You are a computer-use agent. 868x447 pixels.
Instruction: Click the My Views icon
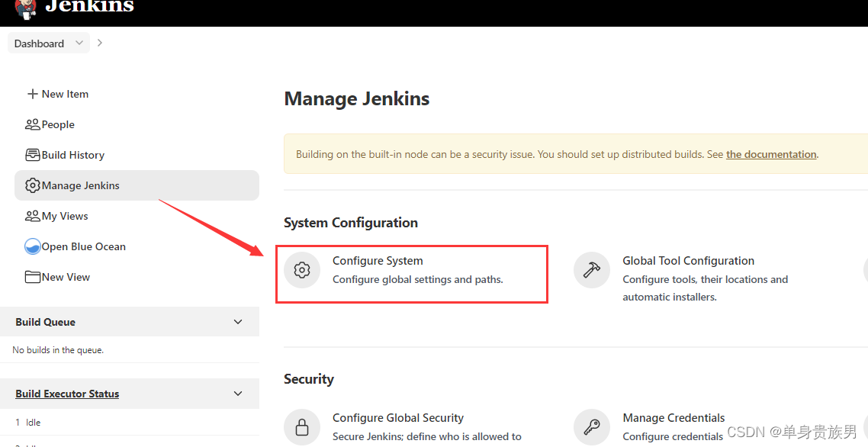tap(33, 216)
